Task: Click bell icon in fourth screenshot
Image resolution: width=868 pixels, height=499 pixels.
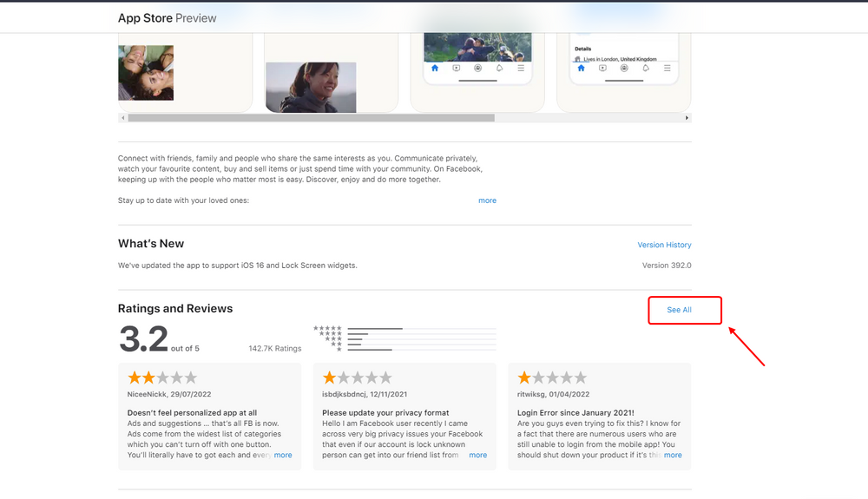Action: tap(646, 68)
